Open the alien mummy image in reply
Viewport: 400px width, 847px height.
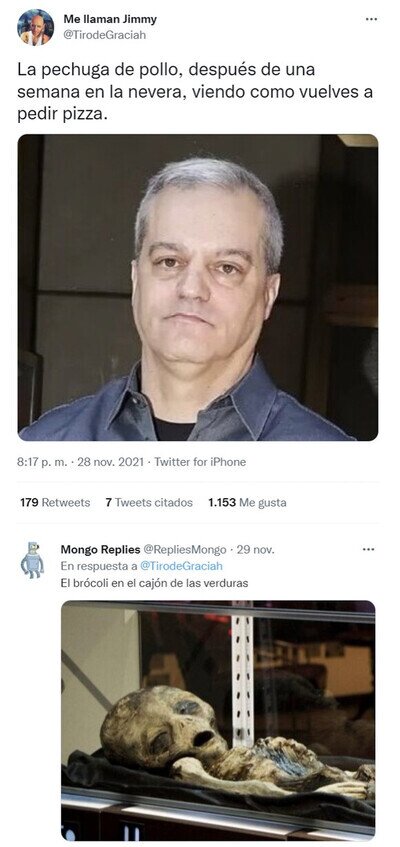pyautogui.click(x=218, y=721)
